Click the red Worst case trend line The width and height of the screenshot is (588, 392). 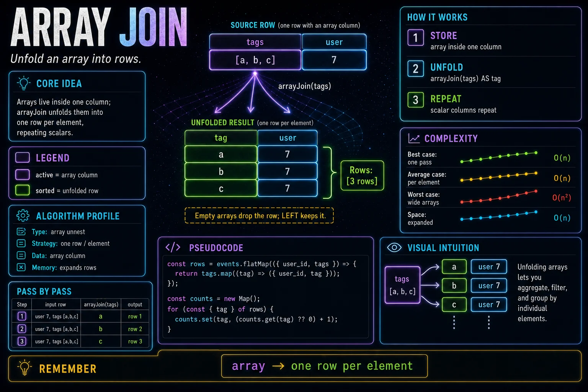(x=499, y=196)
